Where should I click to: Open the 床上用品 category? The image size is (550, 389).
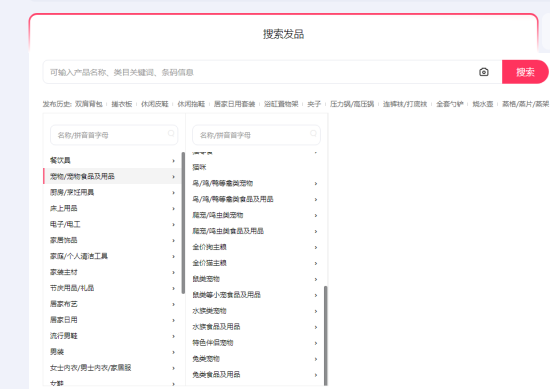(x=112, y=208)
